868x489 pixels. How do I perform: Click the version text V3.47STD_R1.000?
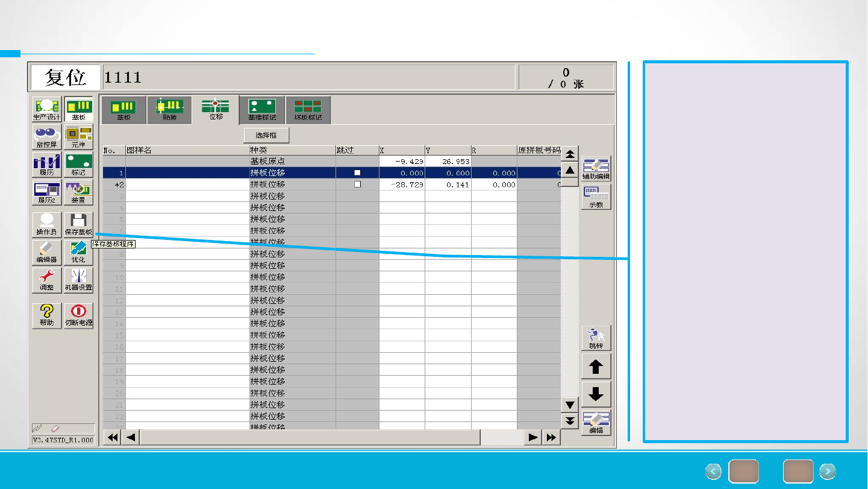[63, 440]
